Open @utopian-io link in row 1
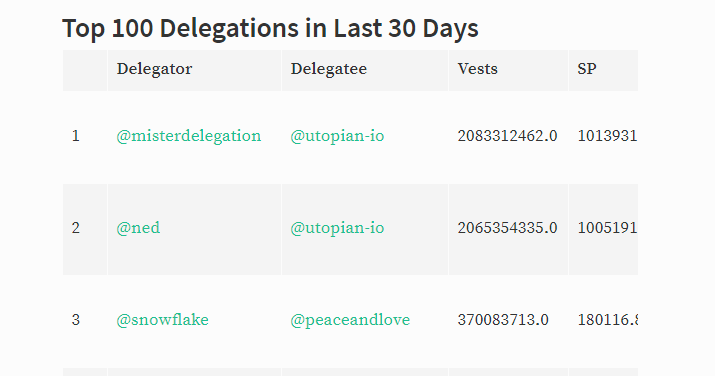This screenshot has width=715, height=376. [337, 136]
